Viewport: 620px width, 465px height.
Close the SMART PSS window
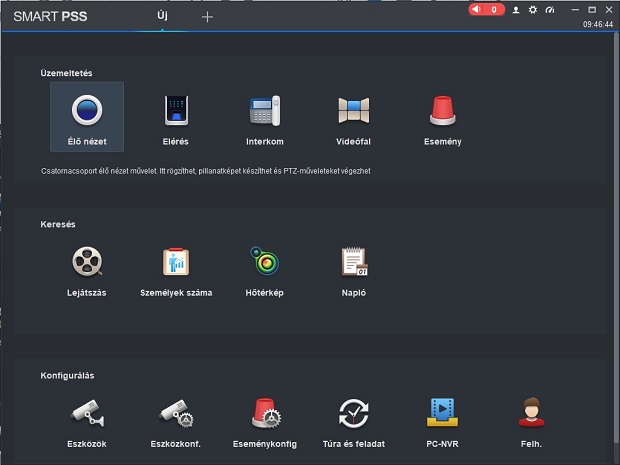[x=609, y=9]
